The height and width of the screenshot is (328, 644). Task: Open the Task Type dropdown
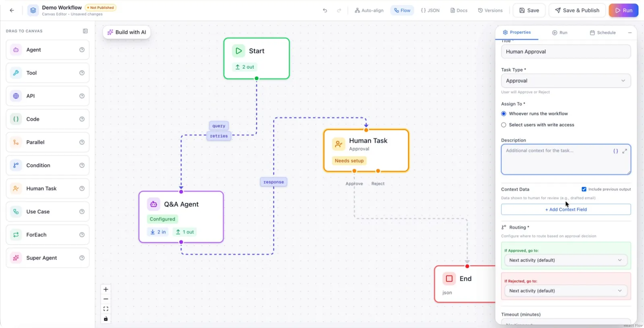click(566, 81)
